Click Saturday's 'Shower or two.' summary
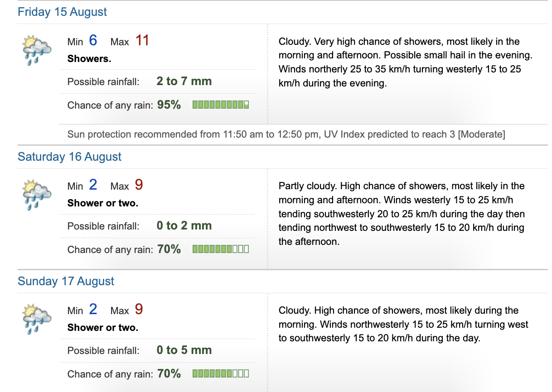552x392 pixels. tap(103, 203)
